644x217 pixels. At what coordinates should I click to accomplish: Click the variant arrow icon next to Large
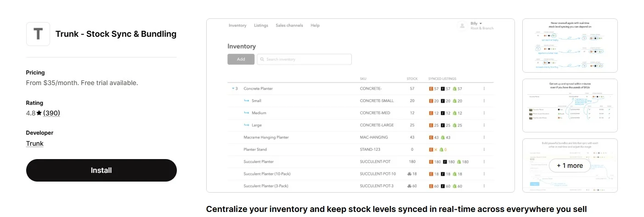pos(247,125)
